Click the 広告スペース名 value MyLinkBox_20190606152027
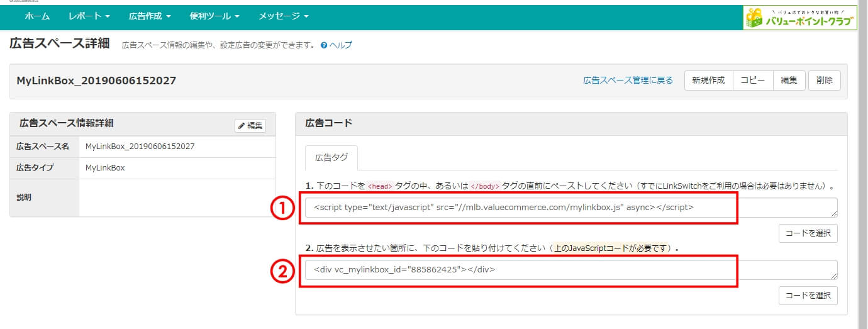Screen dimensions: 868x329 point(140,147)
